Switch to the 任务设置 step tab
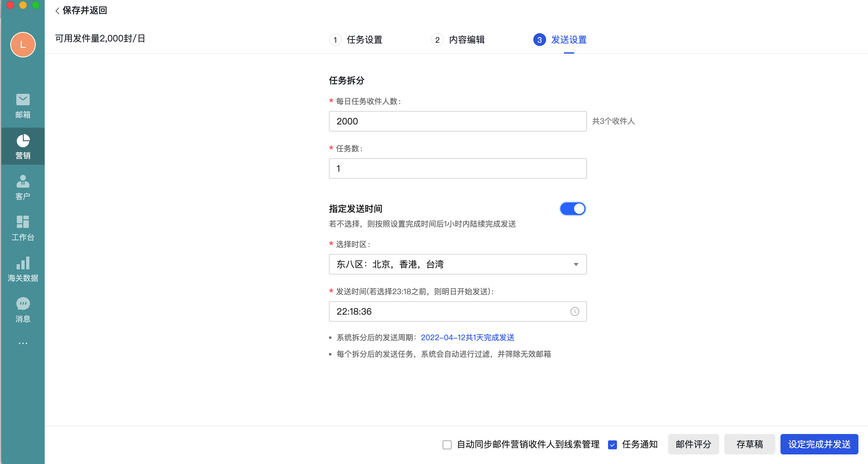Image resolution: width=868 pixels, height=464 pixels. pyautogui.click(x=364, y=40)
